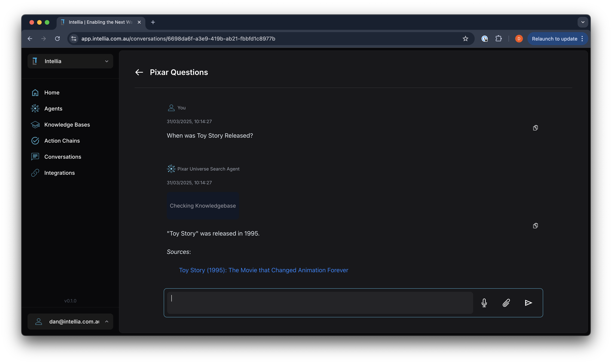This screenshot has height=364, width=612.
Task: Click the Pixar Universe Search Agent icon
Action: tap(171, 169)
